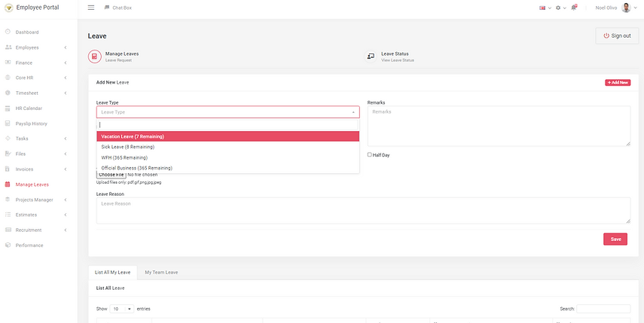Click into the Leave Reason text area

(364, 211)
